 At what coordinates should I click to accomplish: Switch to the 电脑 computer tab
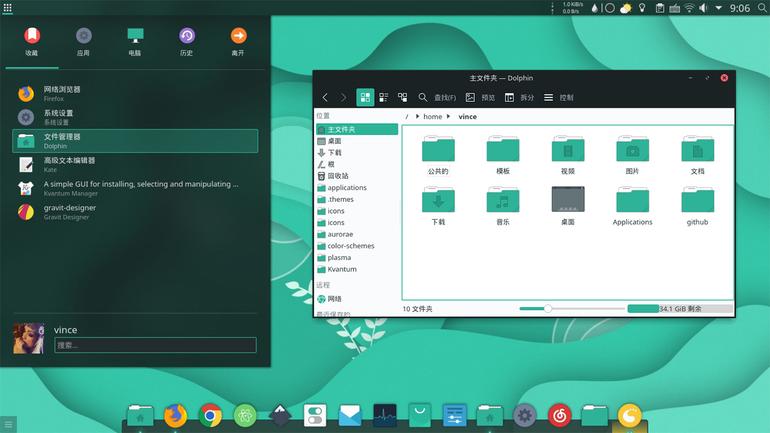point(135,42)
